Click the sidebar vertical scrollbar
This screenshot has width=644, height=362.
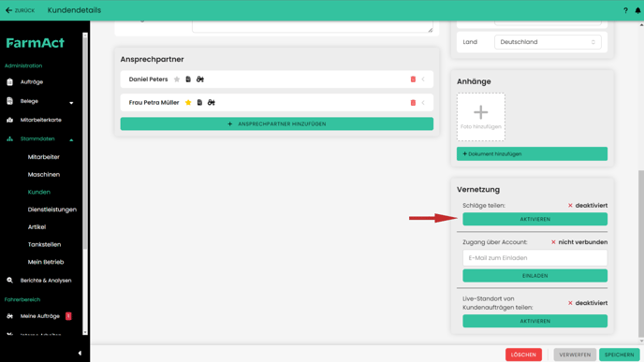85,144
